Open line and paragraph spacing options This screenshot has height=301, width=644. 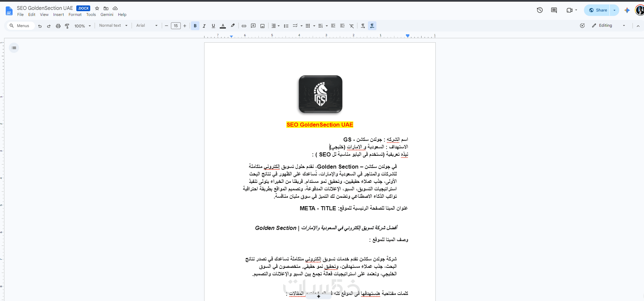[x=286, y=26]
